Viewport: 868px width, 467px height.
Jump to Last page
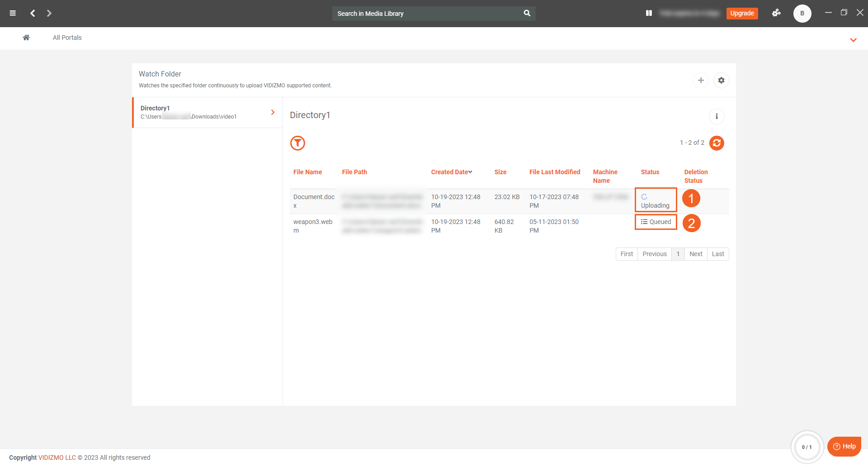point(718,254)
